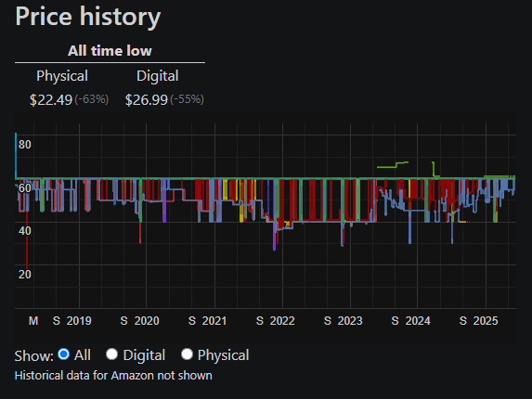The width and height of the screenshot is (532, 399).
Task: Click the 20 y-axis label
Action: (25, 275)
